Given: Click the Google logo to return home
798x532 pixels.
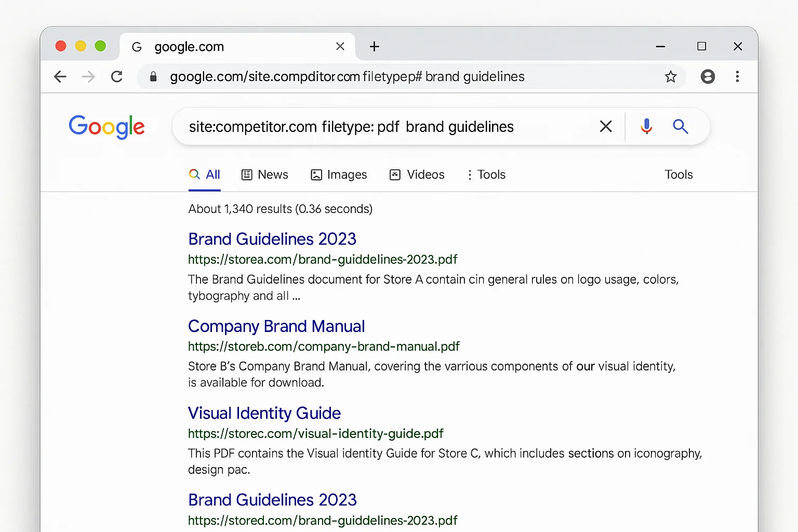Looking at the screenshot, I should pos(107,127).
